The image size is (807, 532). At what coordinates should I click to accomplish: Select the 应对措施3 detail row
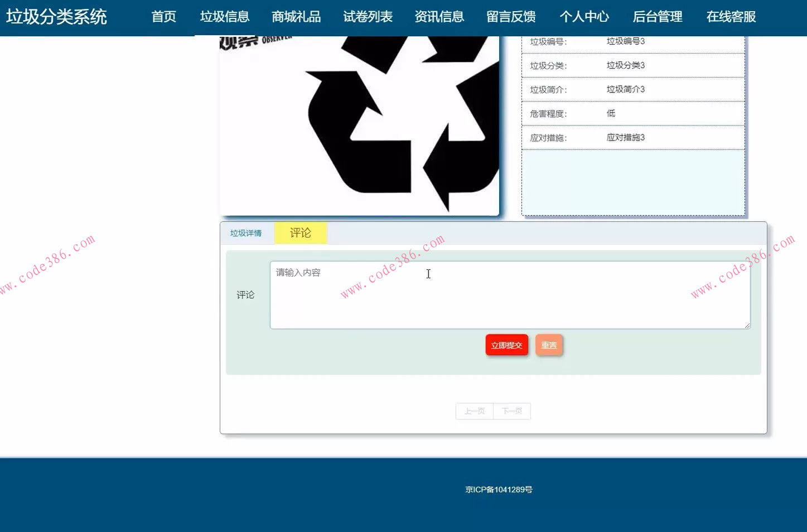coord(633,137)
